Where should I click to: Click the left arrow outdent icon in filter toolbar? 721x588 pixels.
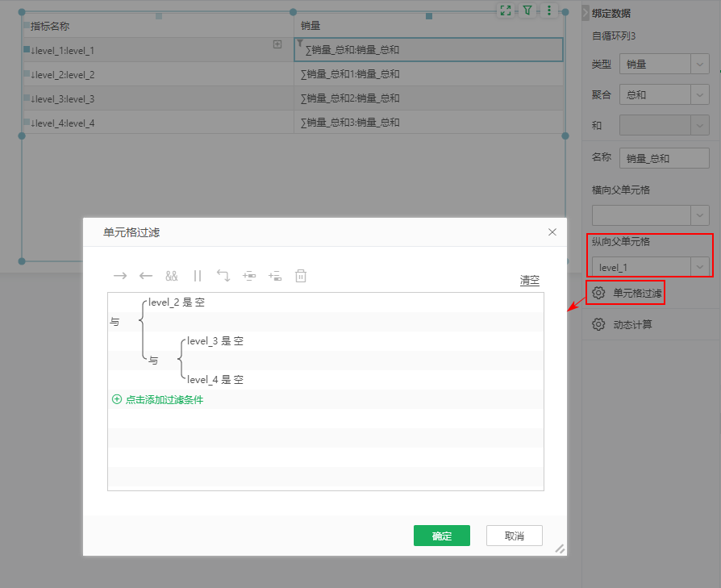[x=146, y=276]
